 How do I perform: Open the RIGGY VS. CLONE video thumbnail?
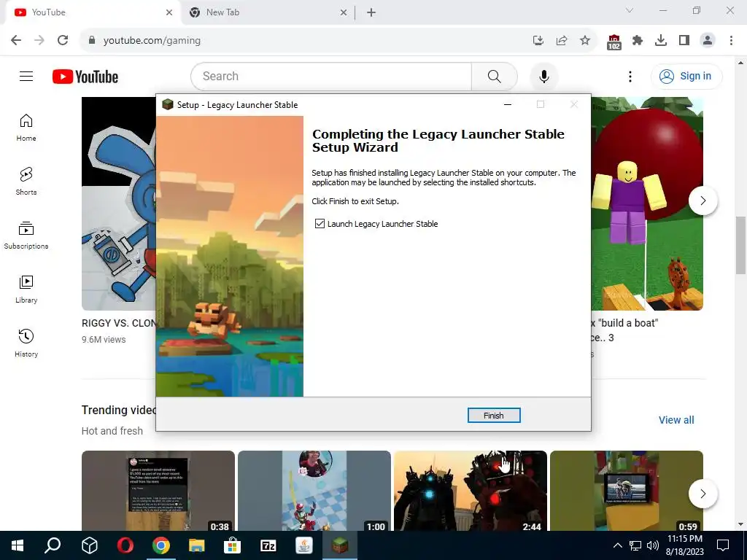click(119, 204)
